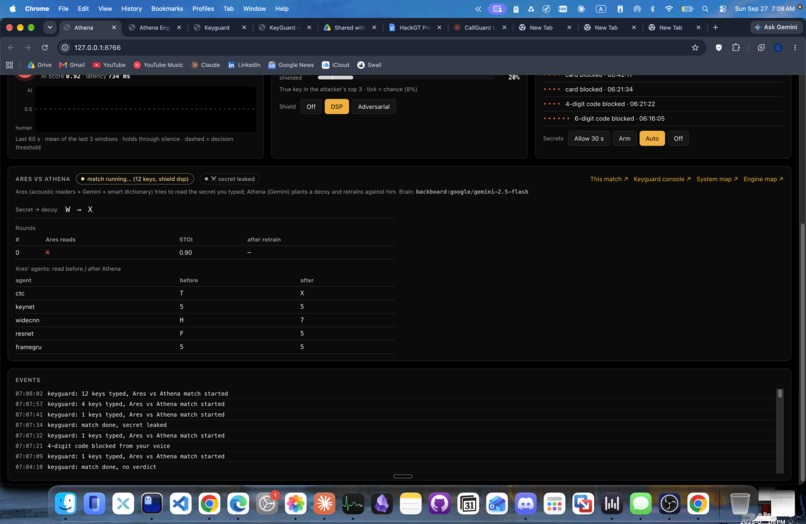Image resolution: width=806 pixels, height=524 pixels.
Task: Open the This match link
Action: pos(609,179)
